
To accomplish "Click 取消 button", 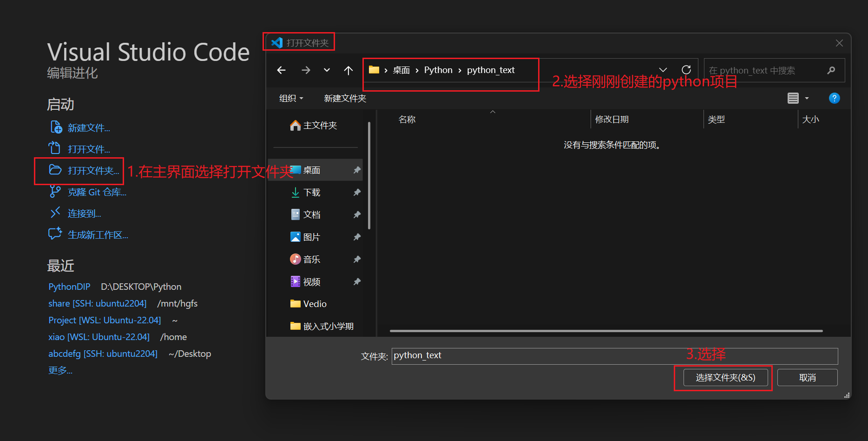I will (x=807, y=378).
